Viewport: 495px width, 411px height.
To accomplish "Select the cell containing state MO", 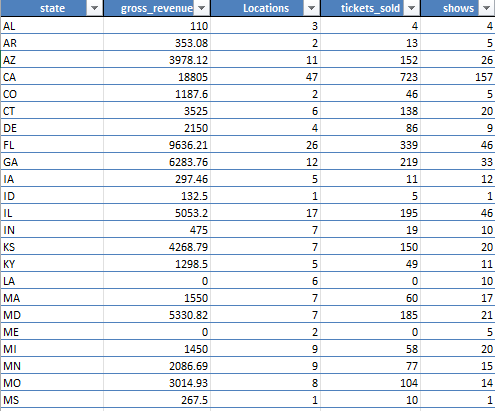I will coord(52,383).
